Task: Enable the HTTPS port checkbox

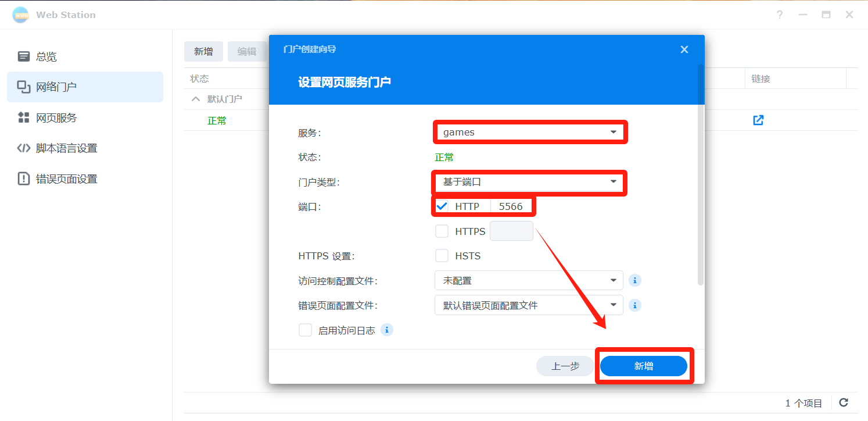Action: tap(442, 231)
